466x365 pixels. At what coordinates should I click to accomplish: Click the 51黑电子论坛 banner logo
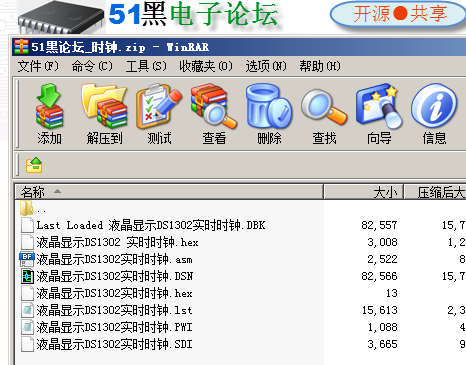tap(193, 14)
